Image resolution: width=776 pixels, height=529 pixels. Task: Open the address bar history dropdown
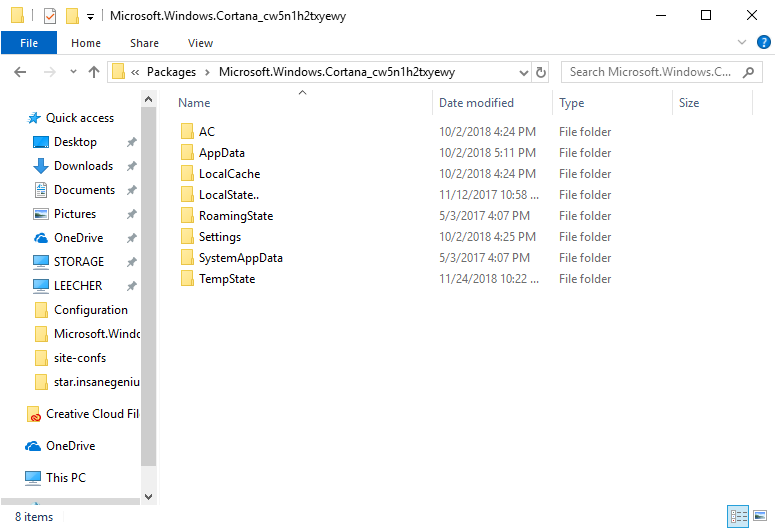[524, 73]
